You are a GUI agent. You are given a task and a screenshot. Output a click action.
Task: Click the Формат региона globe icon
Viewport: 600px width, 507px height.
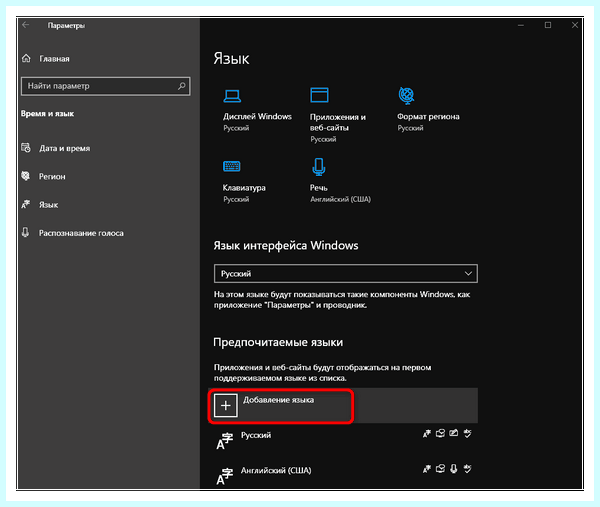tap(406, 95)
